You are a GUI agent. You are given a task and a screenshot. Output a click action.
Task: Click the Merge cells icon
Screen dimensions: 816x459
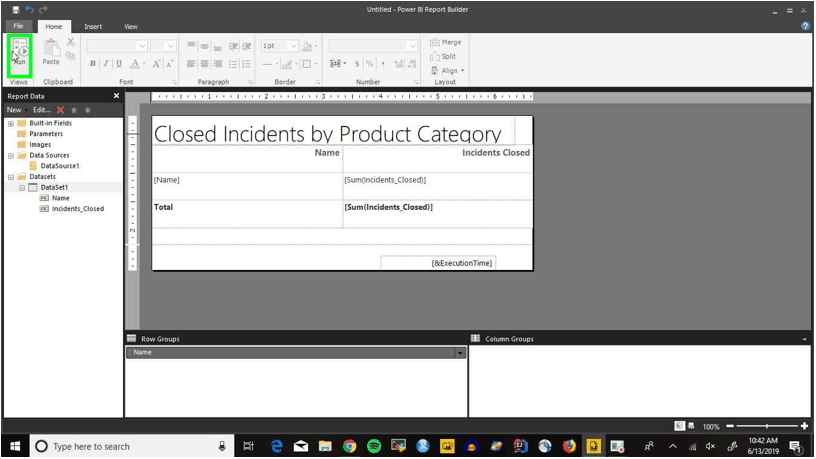pyautogui.click(x=445, y=42)
